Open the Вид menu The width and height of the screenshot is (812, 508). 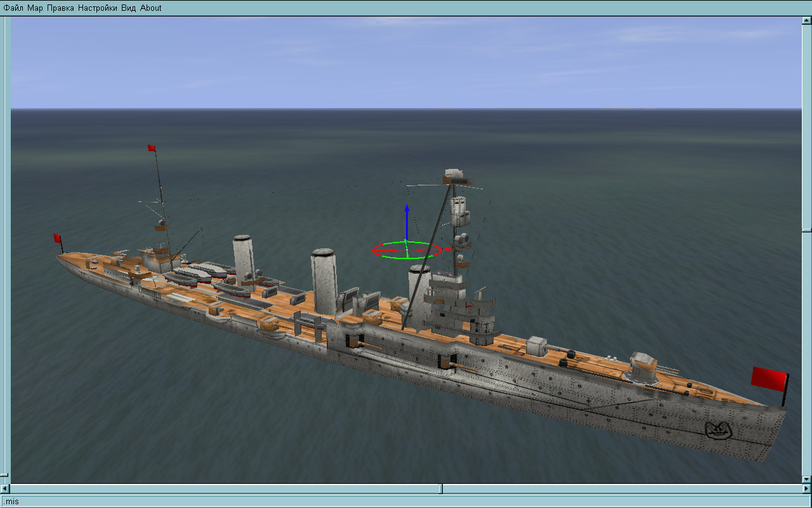click(x=129, y=8)
